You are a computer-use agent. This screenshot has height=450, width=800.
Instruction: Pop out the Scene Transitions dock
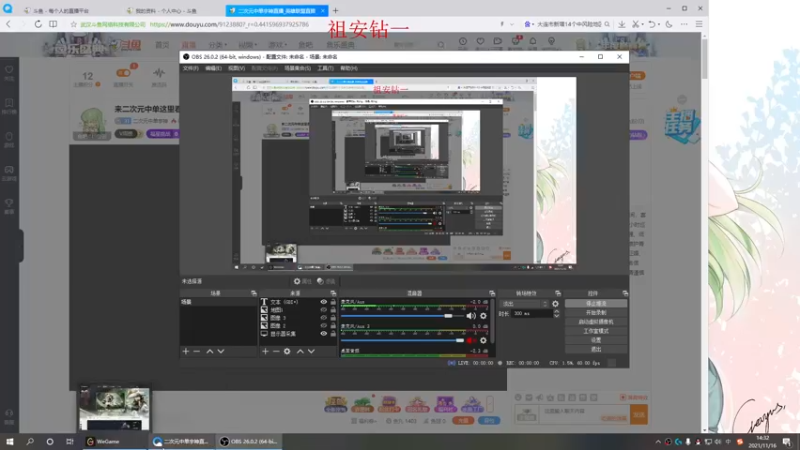[x=558, y=293]
